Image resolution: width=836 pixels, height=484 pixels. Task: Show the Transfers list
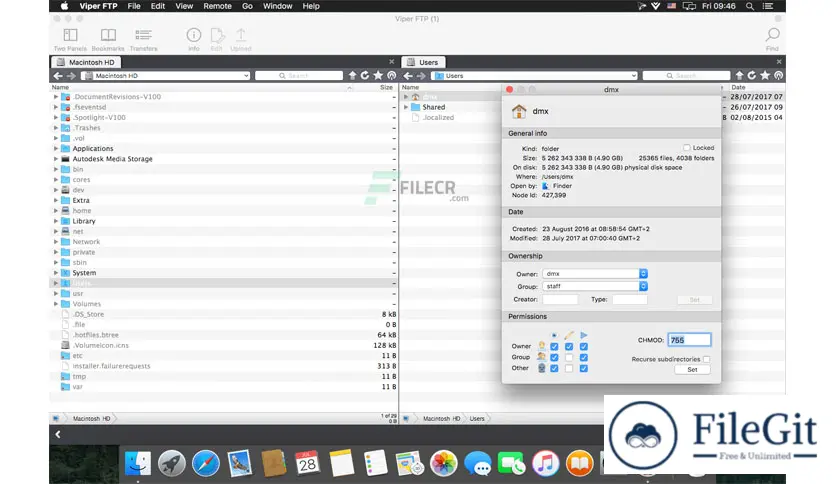click(143, 36)
